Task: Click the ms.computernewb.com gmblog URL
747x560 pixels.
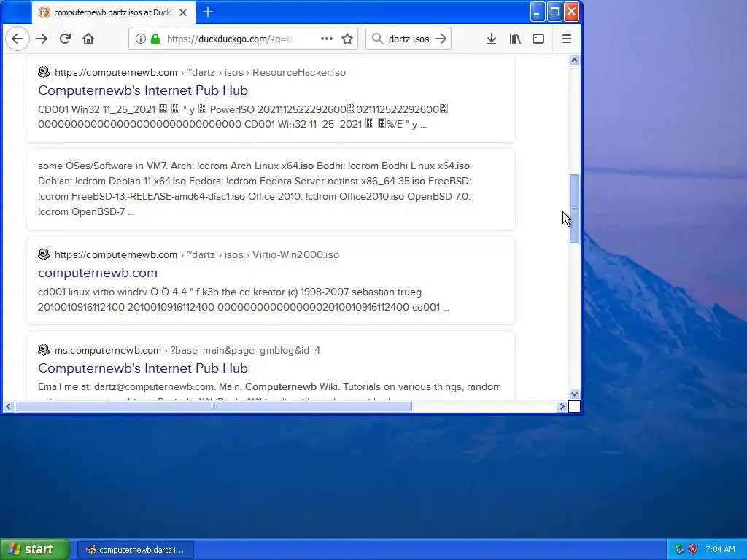Action: [x=187, y=351]
